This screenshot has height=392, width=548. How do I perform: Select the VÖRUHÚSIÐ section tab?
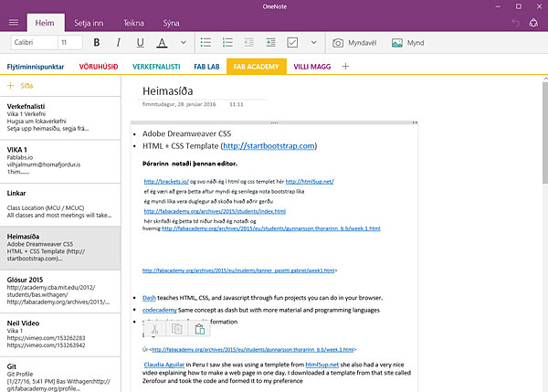(99, 67)
